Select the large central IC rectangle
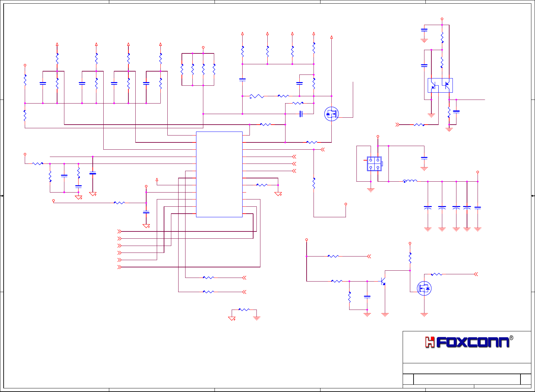535x392 pixels. (x=219, y=174)
